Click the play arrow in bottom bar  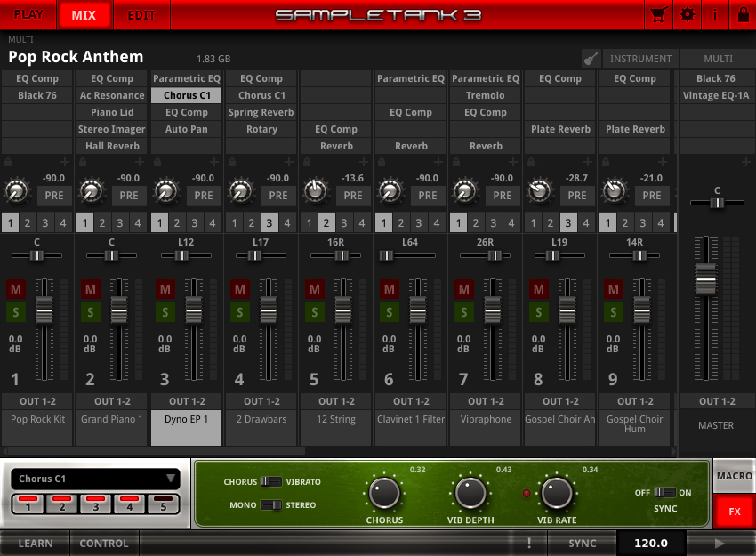click(720, 544)
